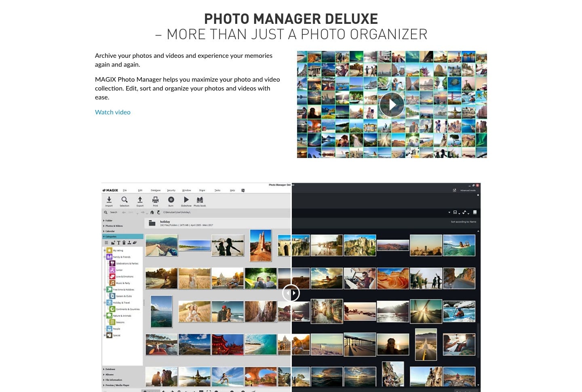Open the Help menu

coord(232,190)
